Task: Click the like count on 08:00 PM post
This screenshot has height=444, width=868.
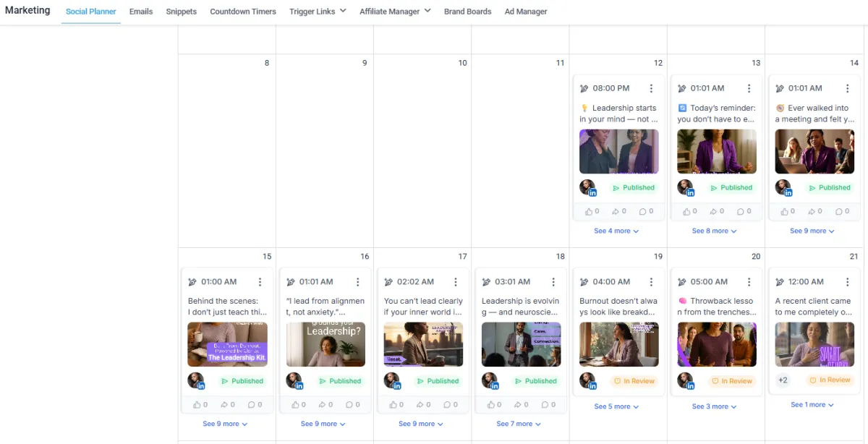Action: (592, 211)
